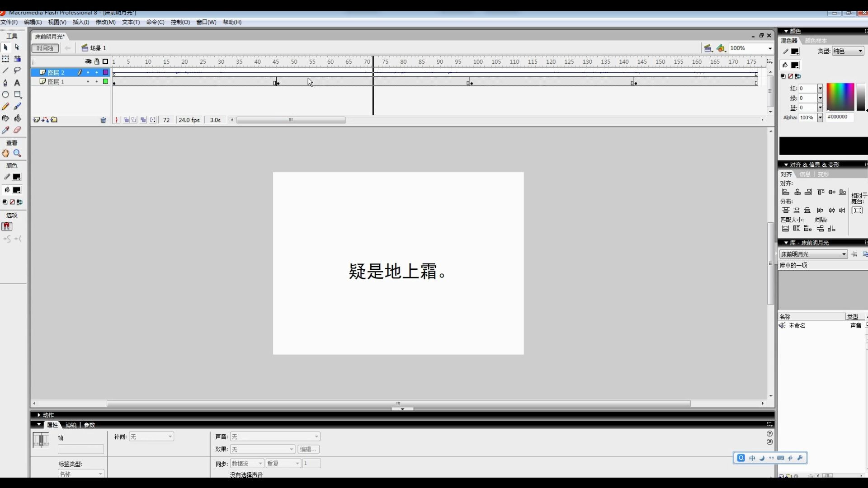
Task: Show 图层 1 as outlines
Action: [105, 82]
